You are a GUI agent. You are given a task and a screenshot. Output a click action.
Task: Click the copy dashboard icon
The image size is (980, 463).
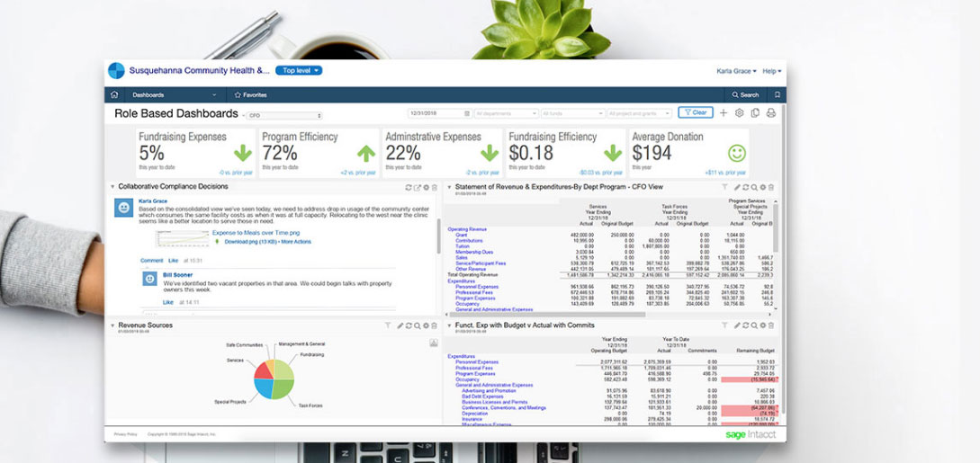755,113
